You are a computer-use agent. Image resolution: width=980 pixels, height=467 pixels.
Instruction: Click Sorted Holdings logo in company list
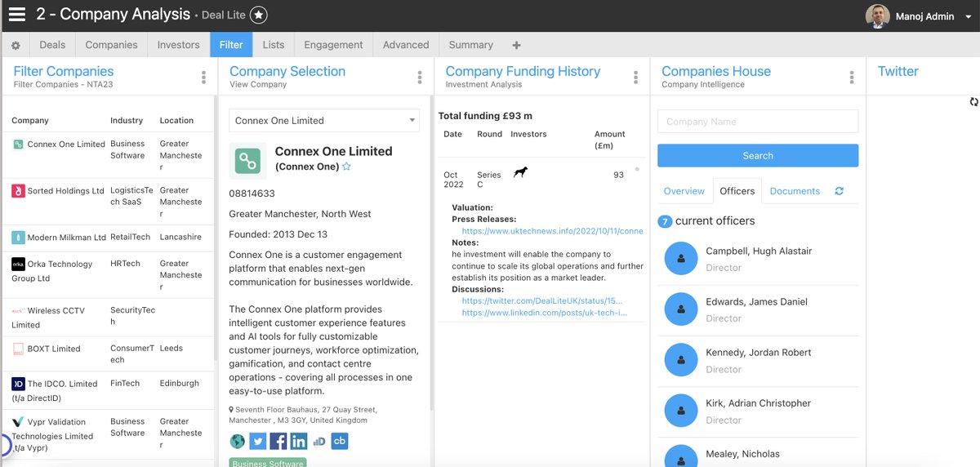coord(18,191)
